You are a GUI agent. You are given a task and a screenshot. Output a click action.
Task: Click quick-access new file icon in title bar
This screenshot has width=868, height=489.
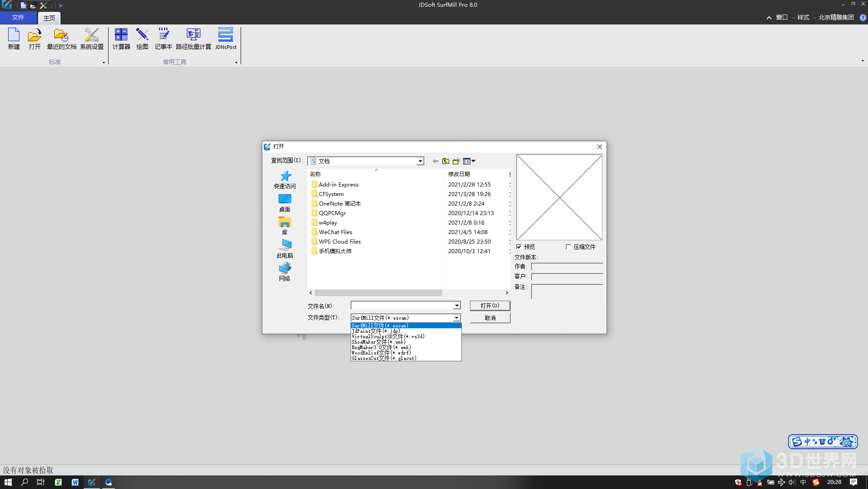coord(23,5)
